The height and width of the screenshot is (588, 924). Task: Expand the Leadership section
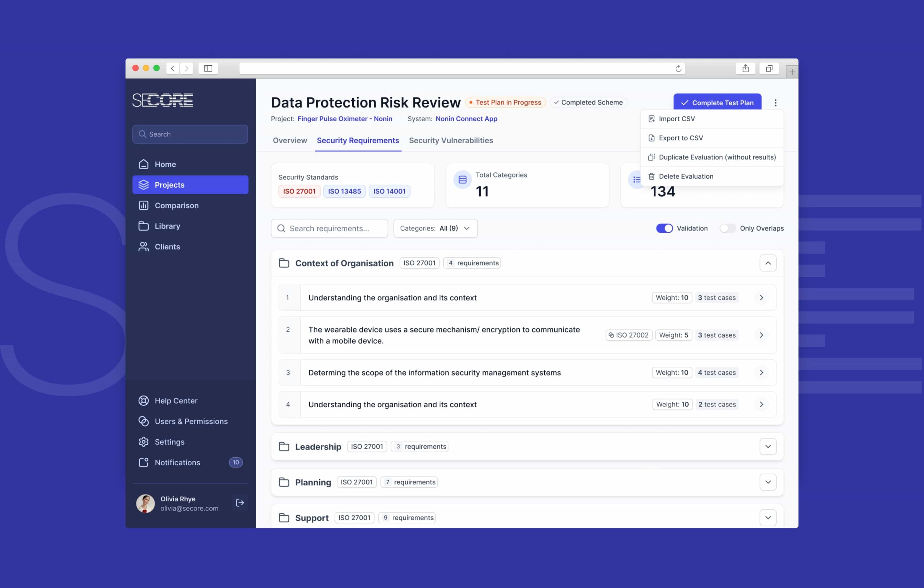pos(768,447)
